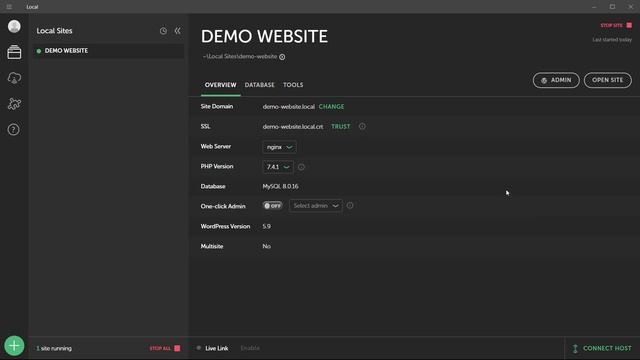Open the Local Sites sidebar icon
Viewport: 640px width, 360px height.
pos(14,52)
